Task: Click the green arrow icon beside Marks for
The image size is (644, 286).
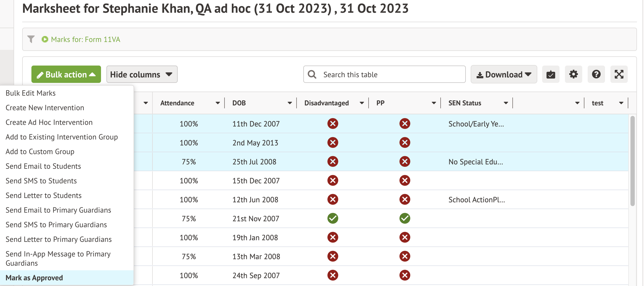Action: (x=45, y=39)
